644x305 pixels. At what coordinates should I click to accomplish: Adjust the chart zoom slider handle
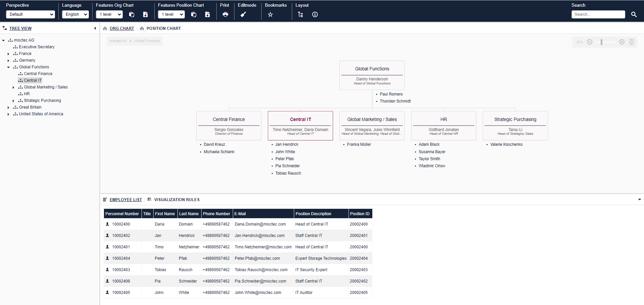coord(602,42)
